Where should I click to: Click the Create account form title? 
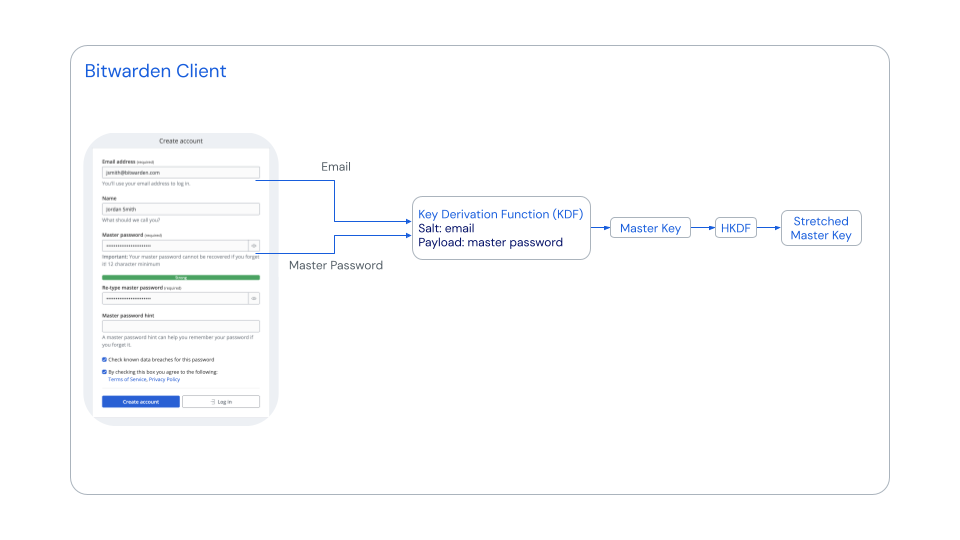pos(181,142)
